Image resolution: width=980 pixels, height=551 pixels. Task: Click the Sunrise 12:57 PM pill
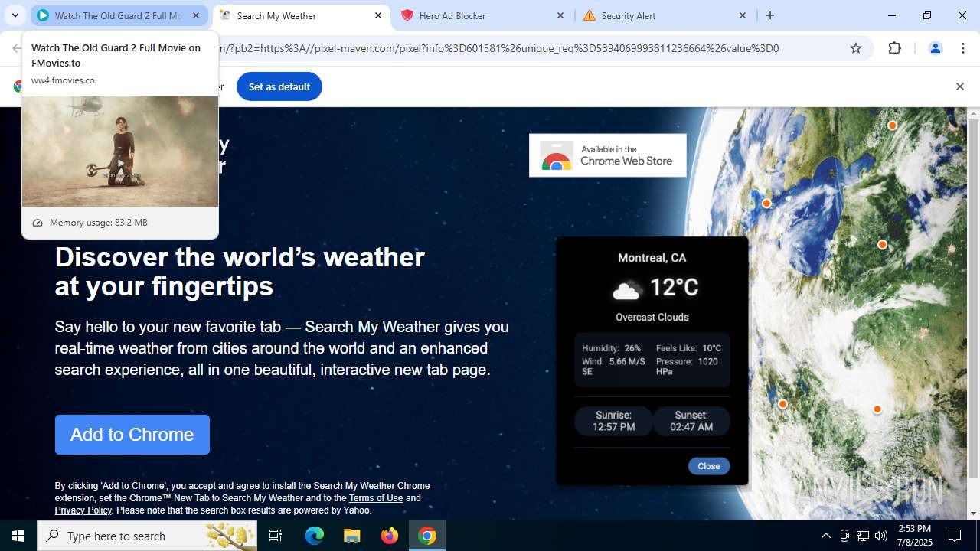coord(614,421)
